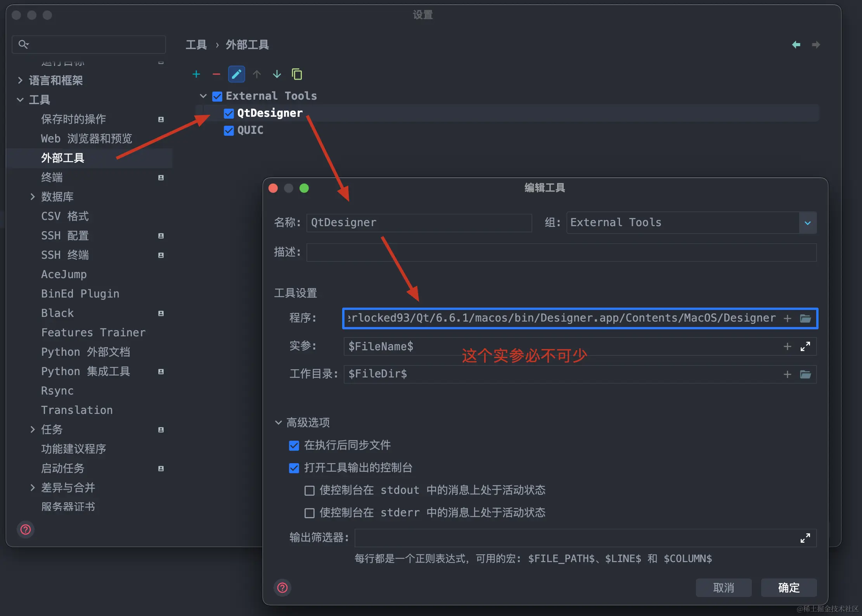
Task: Expand the 数据库 settings node
Action: click(33, 197)
